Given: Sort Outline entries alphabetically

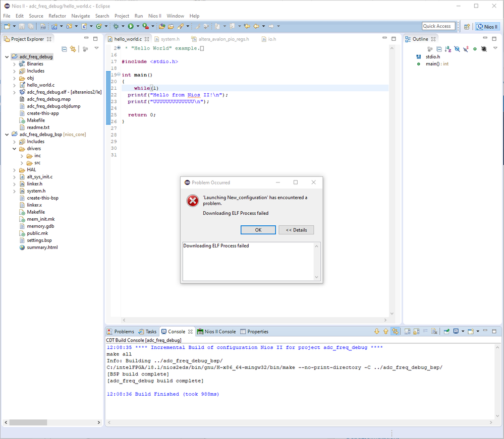Looking at the screenshot, I should [x=448, y=49].
